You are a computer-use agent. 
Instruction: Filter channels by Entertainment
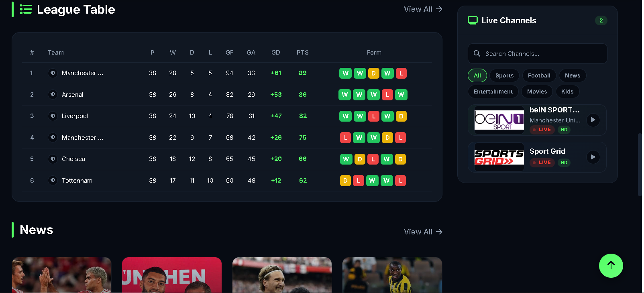pos(493,92)
